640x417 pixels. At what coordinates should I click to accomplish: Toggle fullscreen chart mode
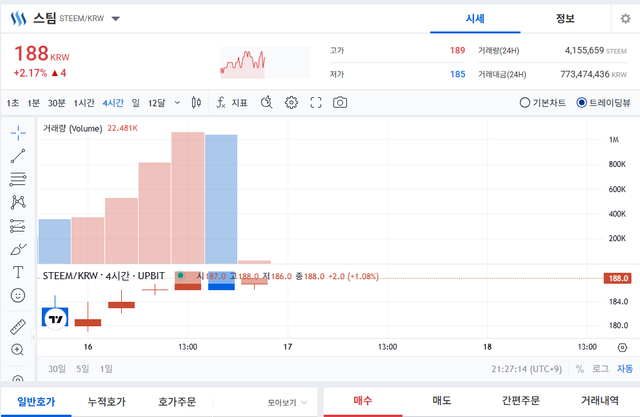tap(316, 102)
